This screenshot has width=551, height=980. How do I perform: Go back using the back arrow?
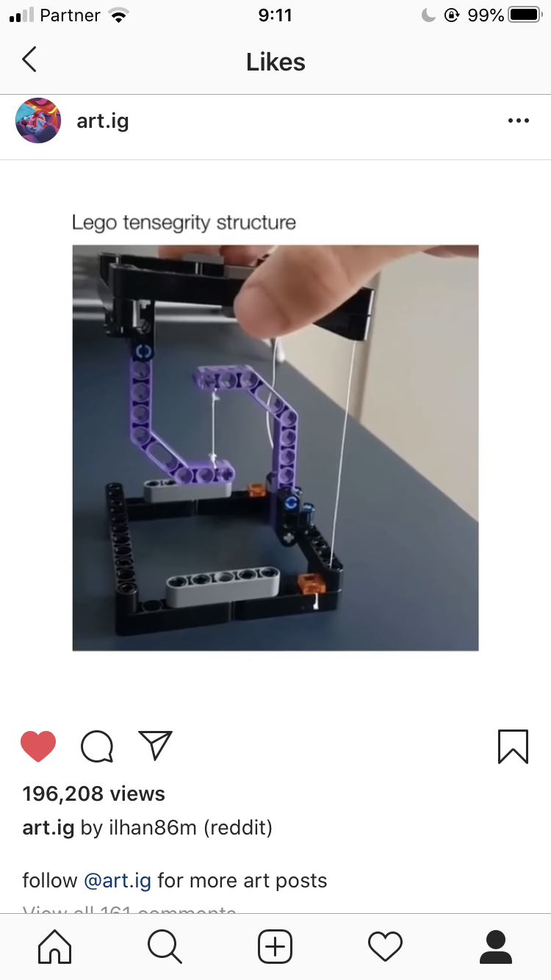pyautogui.click(x=29, y=60)
